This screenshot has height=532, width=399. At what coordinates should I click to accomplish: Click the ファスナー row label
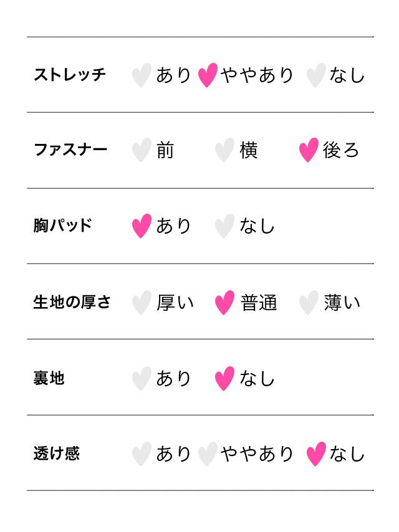coord(70,150)
